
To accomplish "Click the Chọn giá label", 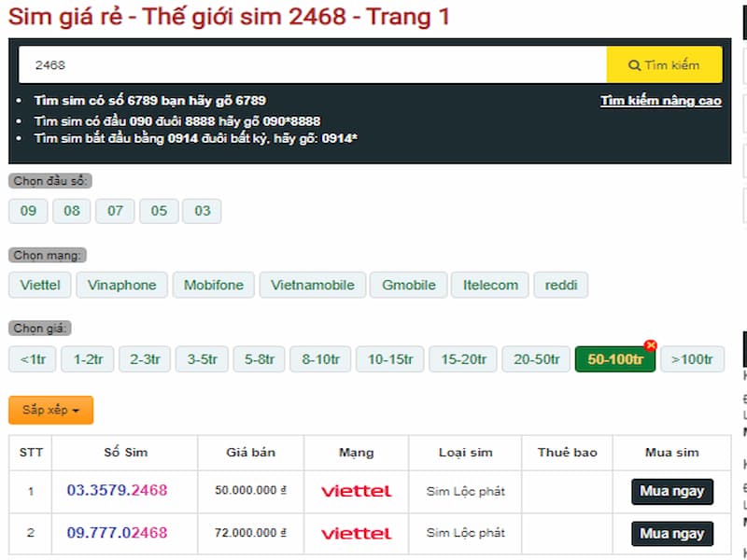I will pyautogui.click(x=40, y=329).
